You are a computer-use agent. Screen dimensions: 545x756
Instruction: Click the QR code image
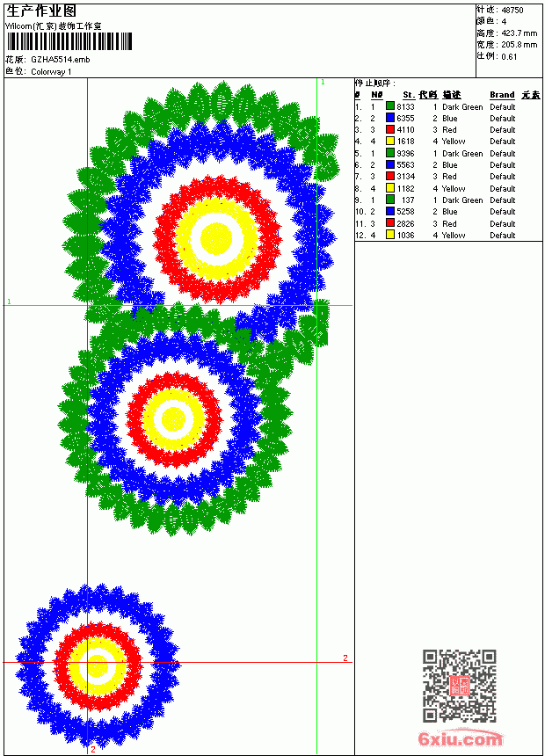(x=459, y=686)
